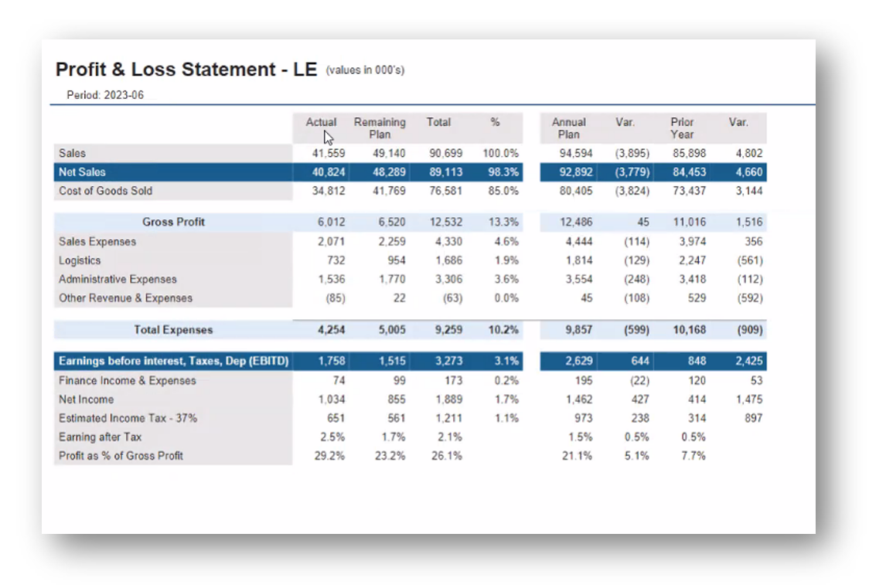
Task: Click the Net Sales row label
Action: [x=82, y=172]
